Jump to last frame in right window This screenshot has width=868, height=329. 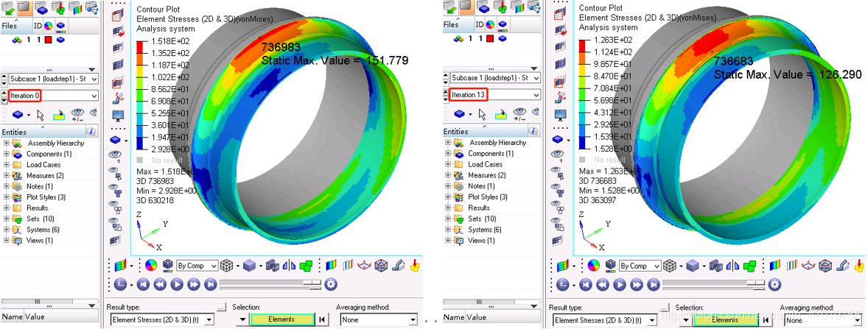pos(651,284)
